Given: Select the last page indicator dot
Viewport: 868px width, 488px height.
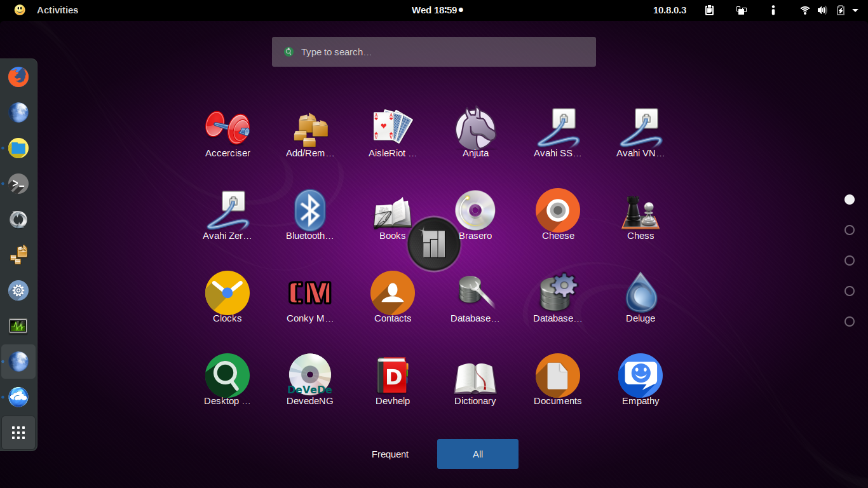Looking at the screenshot, I should [849, 322].
